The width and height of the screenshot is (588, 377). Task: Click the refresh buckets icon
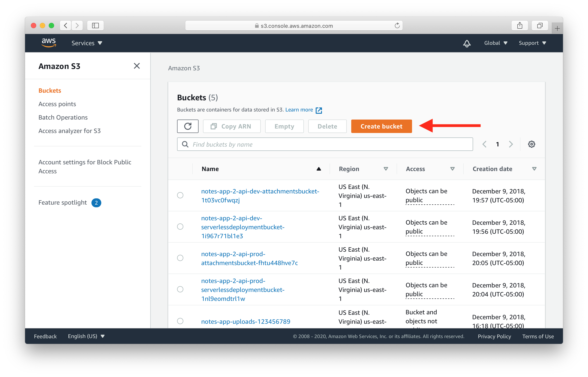point(187,126)
